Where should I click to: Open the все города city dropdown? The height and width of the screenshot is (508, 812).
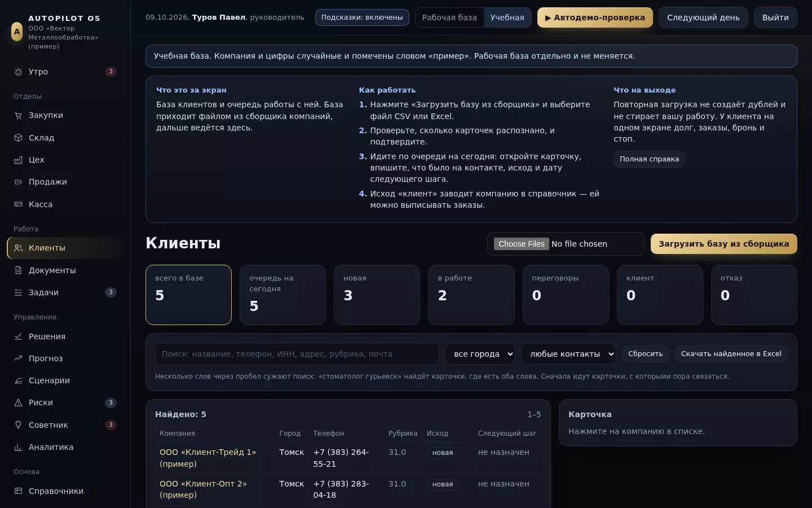point(480,354)
